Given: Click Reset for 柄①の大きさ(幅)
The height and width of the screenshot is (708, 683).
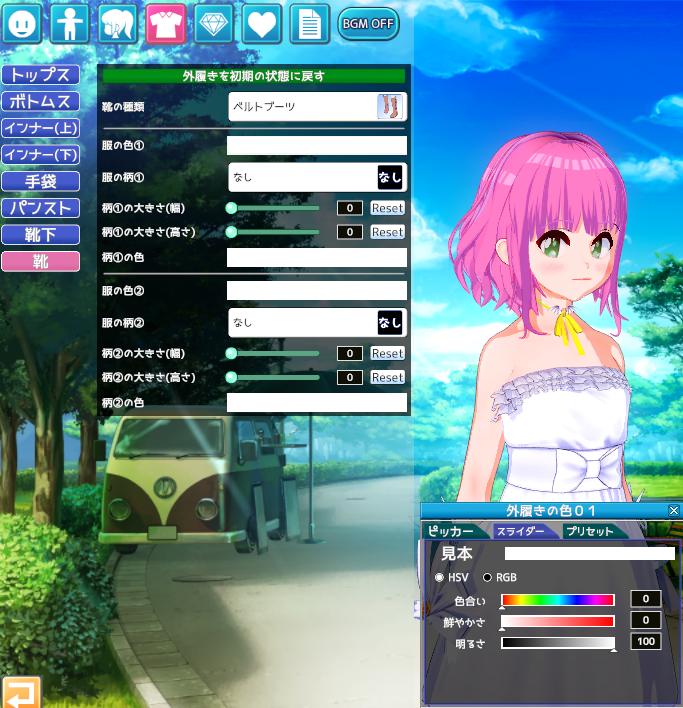Looking at the screenshot, I should click(387, 208).
